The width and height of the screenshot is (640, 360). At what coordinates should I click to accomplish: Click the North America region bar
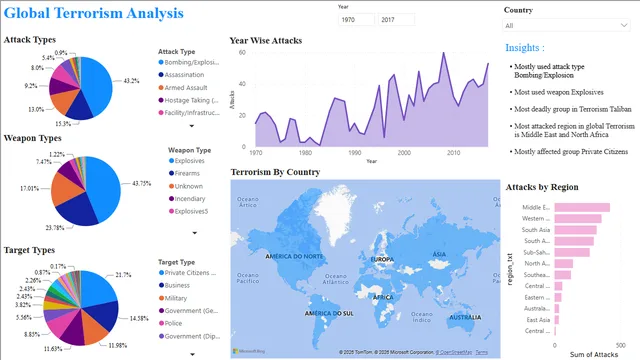click(564, 264)
